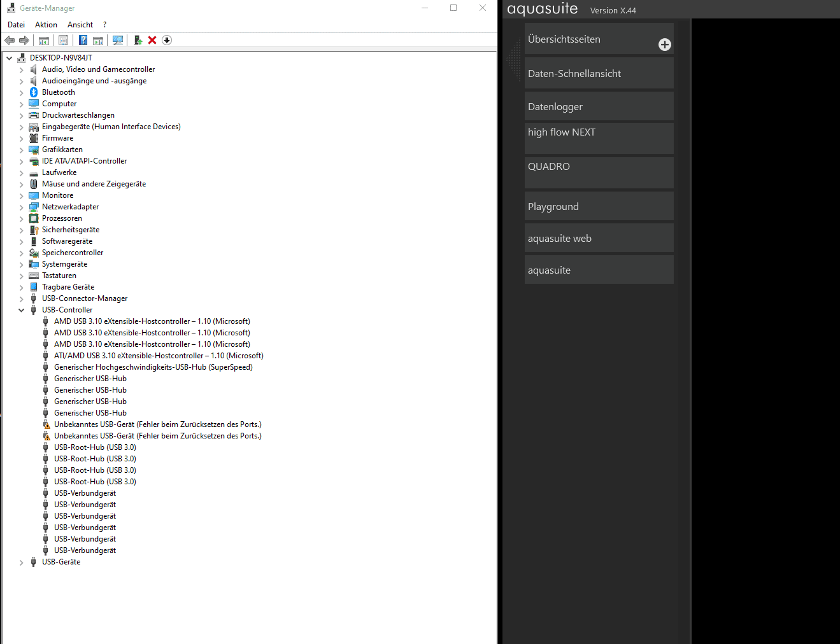Click the Druckwarteschlangen printer icon
The height and width of the screenshot is (644, 840).
[x=34, y=115]
